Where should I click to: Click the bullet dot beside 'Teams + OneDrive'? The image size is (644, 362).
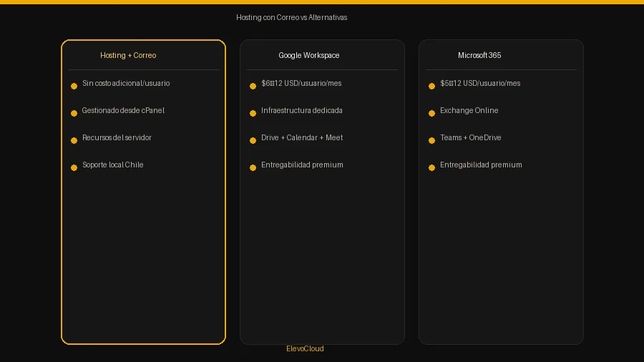point(431,140)
